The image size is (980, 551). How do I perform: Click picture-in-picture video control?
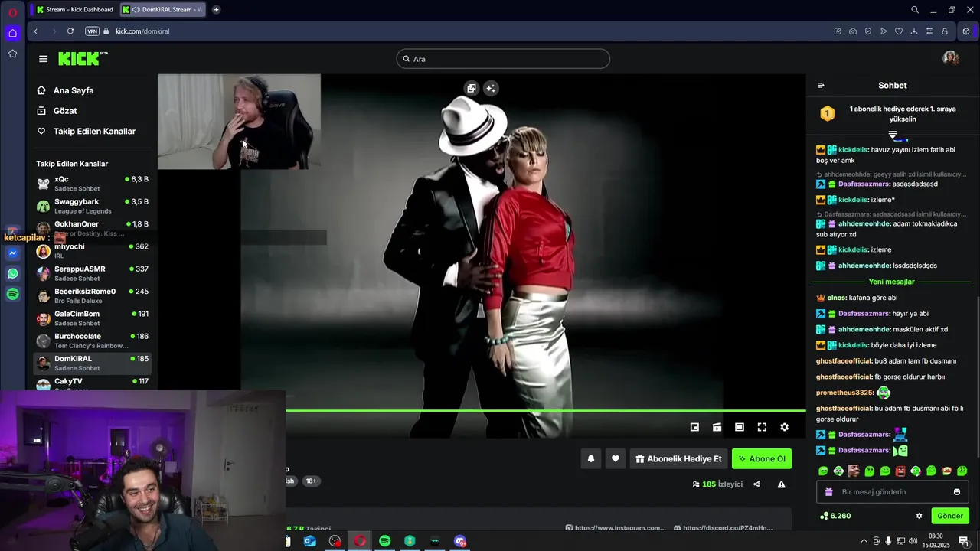click(694, 427)
